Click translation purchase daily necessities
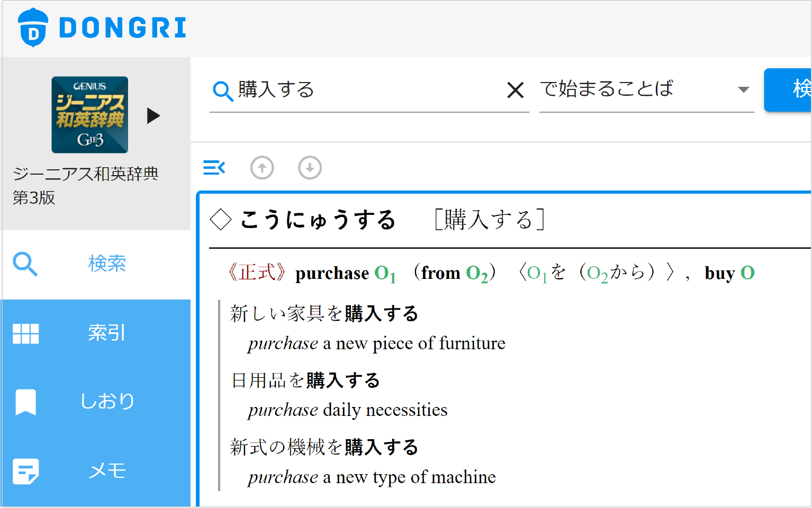812x508 pixels. point(348,410)
